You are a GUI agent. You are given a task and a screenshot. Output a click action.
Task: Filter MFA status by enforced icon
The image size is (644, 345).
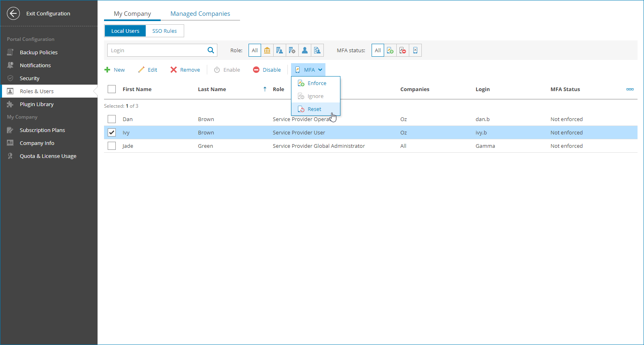pos(390,50)
